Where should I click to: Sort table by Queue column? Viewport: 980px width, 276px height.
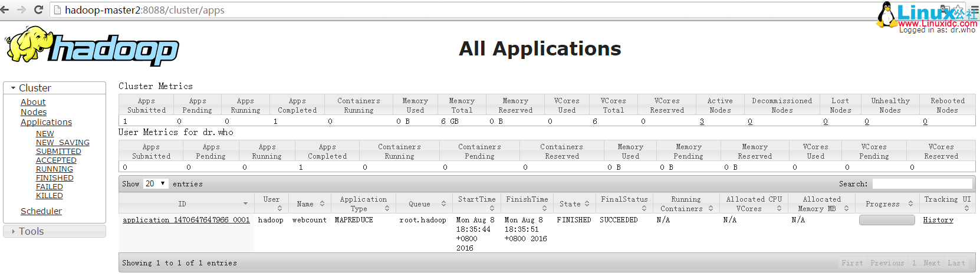(x=424, y=203)
